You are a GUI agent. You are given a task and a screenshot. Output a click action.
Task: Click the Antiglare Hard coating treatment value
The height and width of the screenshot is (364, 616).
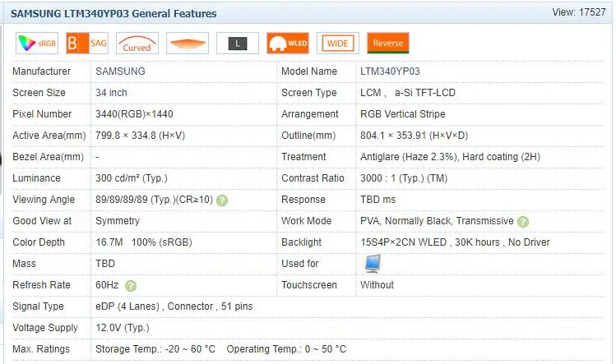(450, 157)
